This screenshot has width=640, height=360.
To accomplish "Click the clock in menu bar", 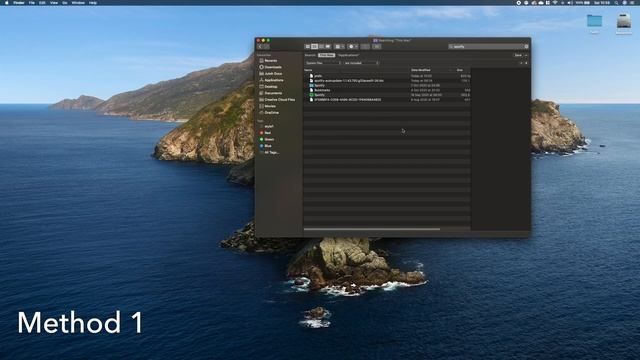I will [x=602, y=3].
